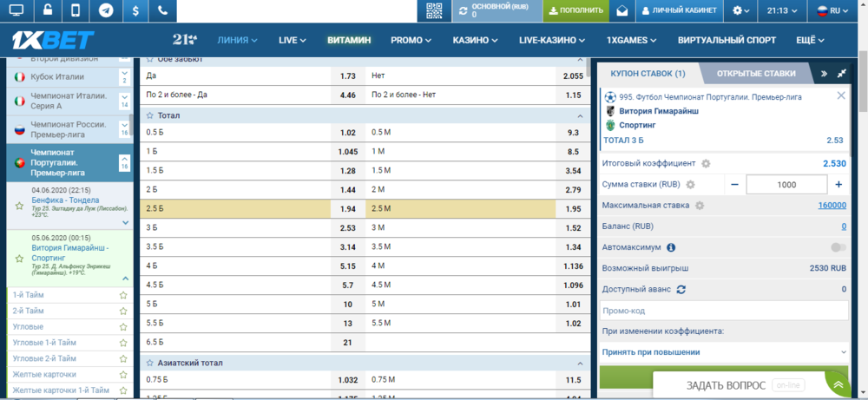This screenshot has height=400, width=868.
Task: Switch to КУПОН СТАВОК tab
Action: point(648,73)
